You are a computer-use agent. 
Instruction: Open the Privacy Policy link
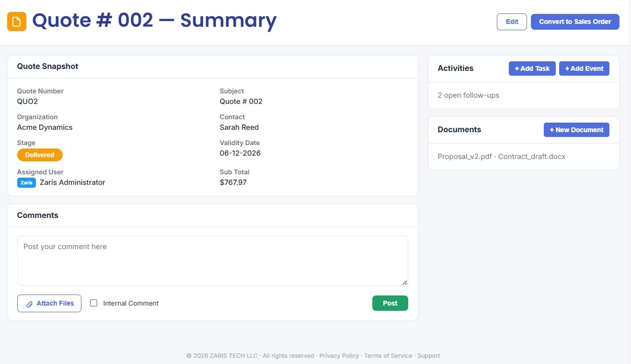pyautogui.click(x=339, y=356)
